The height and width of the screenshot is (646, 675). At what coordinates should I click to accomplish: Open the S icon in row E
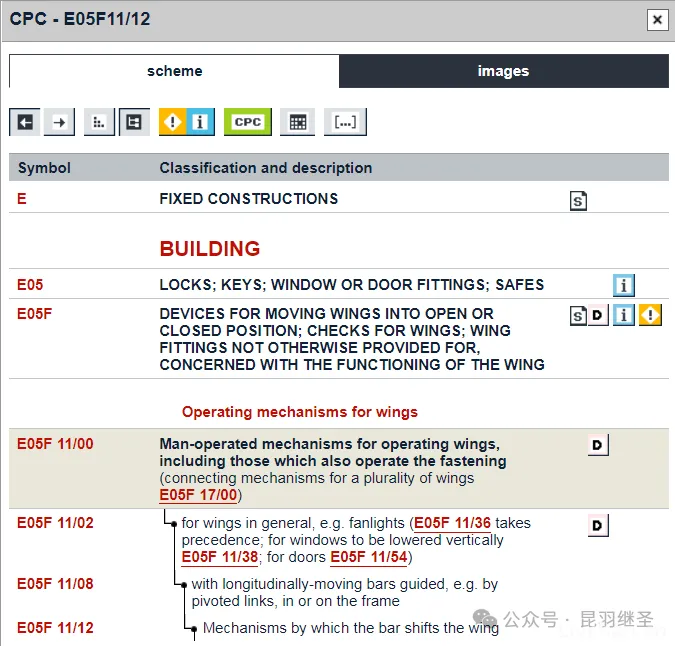click(578, 201)
